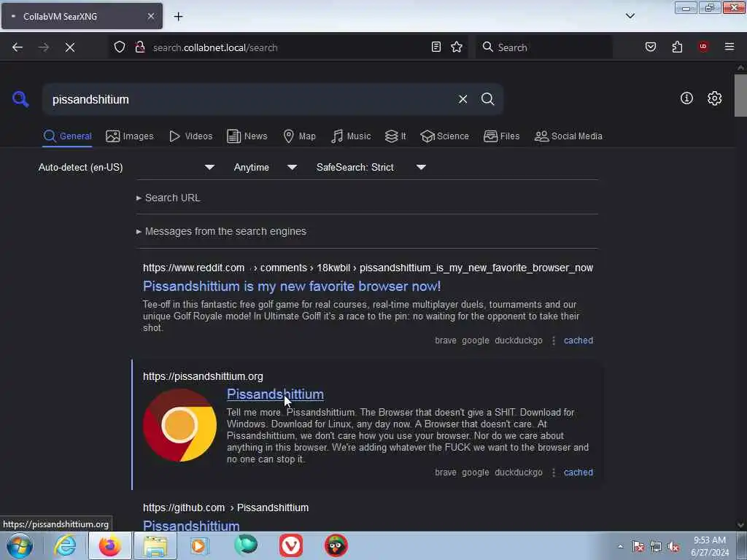Open the Pocket save icon
This screenshot has height=560, width=747.
[651, 47]
